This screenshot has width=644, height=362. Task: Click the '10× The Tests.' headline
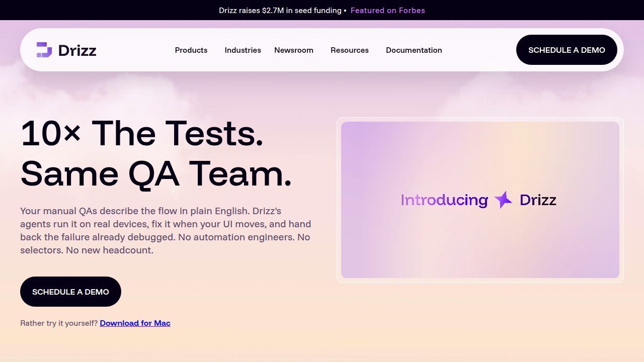coord(142,133)
